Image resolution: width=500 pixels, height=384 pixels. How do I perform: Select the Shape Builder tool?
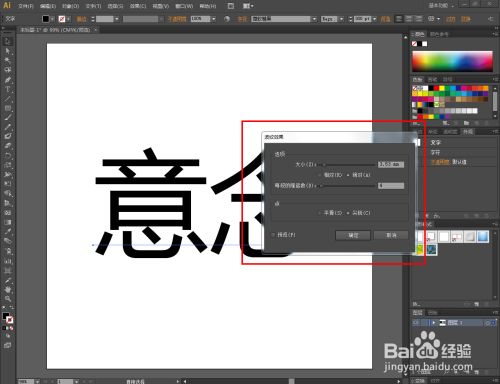click(8, 193)
